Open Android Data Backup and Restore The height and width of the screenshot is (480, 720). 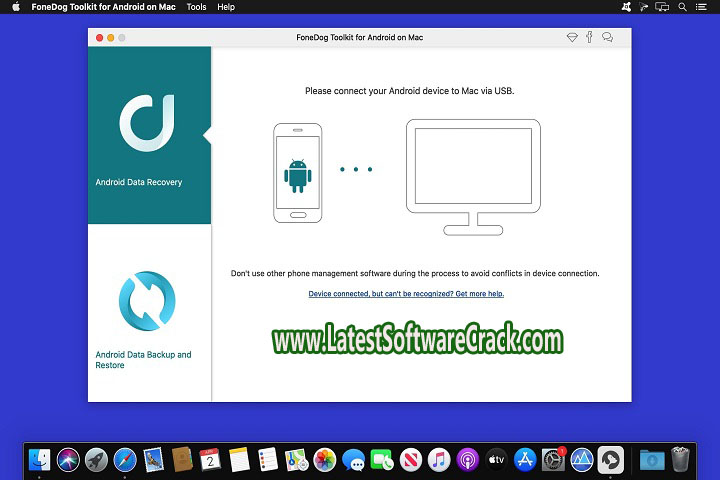pyautogui.click(x=149, y=313)
